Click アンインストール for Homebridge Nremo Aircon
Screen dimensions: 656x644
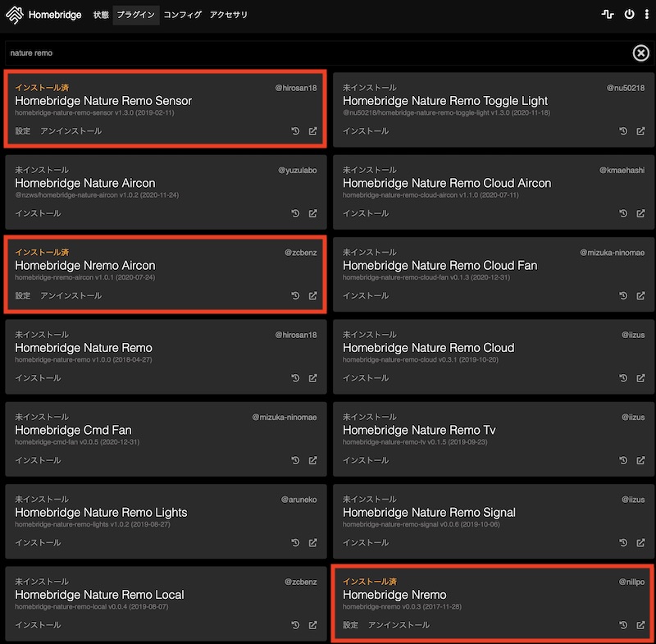click(x=71, y=296)
